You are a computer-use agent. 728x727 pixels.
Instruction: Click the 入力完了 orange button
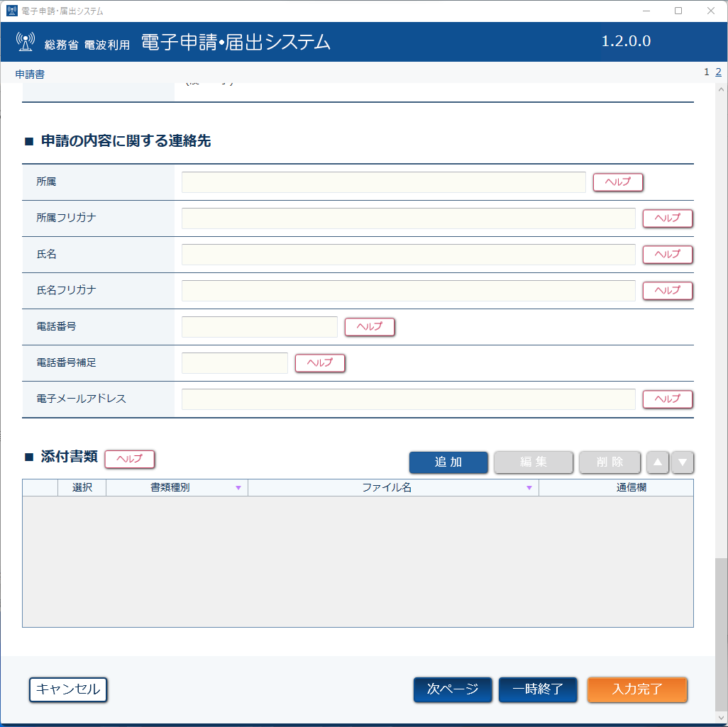[637, 689]
